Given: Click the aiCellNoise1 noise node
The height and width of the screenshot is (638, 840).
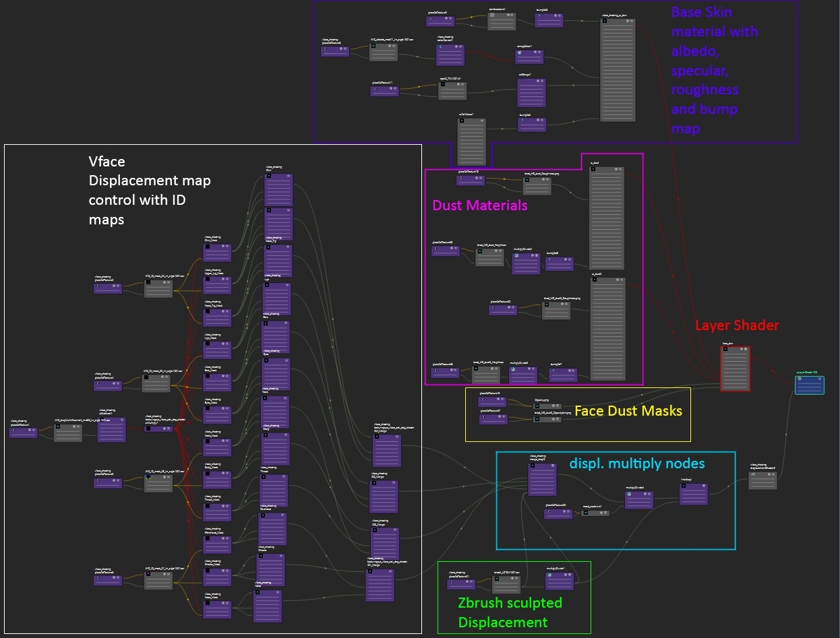Looking at the screenshot, I should click(471, 141).
